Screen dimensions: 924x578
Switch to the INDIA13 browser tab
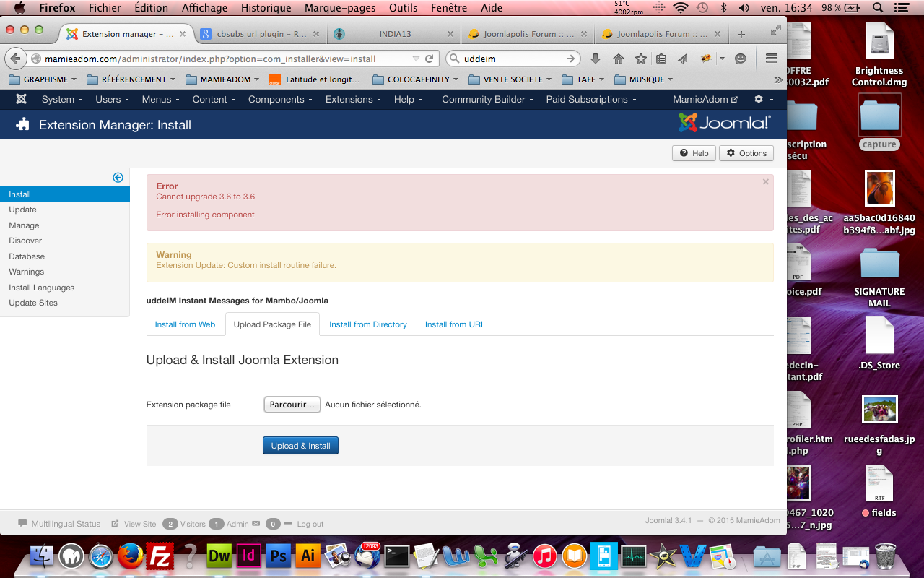[395, 34]
